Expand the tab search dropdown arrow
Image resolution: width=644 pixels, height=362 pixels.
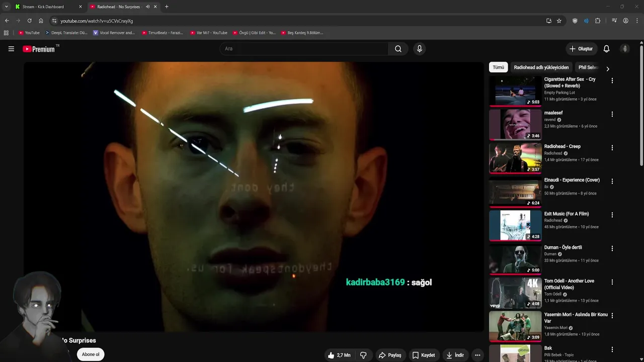tap(6, 7)
